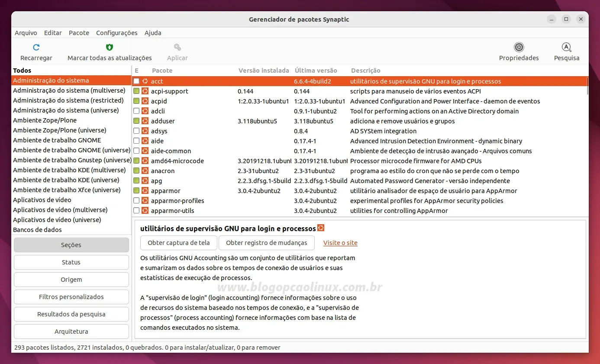Mark the adsys package checkbox
This screenshot has width=600, height=364.
pos(136,131)
